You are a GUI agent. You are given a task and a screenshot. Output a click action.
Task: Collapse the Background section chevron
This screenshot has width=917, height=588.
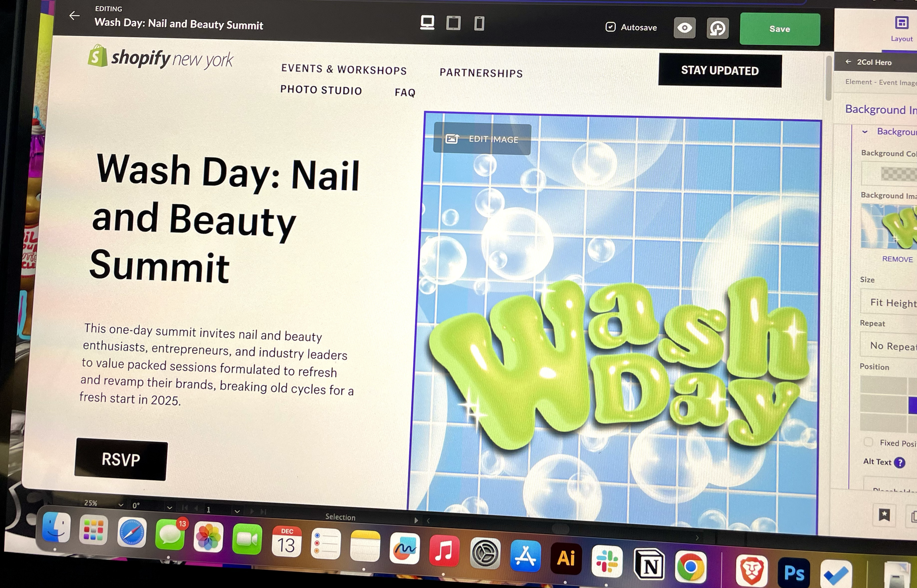click(x=865, y=132)
